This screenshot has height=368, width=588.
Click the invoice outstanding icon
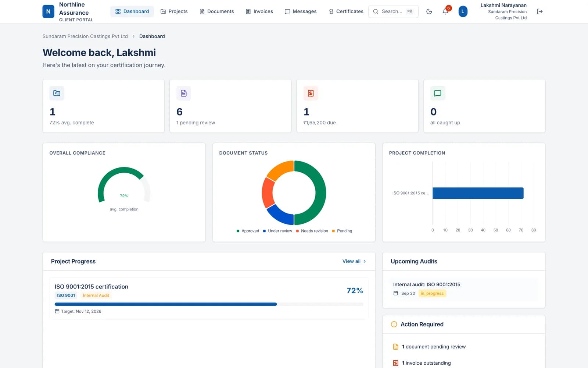[396, 363]
